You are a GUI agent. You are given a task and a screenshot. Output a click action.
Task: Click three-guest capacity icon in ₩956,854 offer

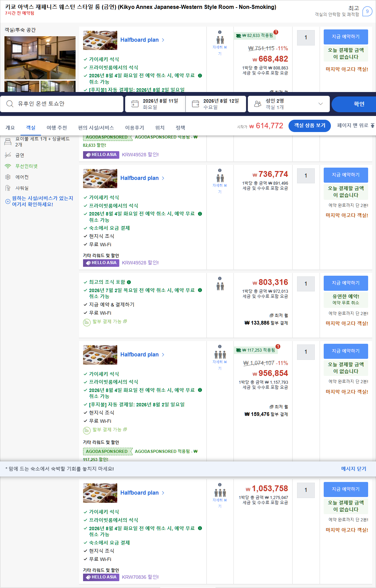coord(220,355)
